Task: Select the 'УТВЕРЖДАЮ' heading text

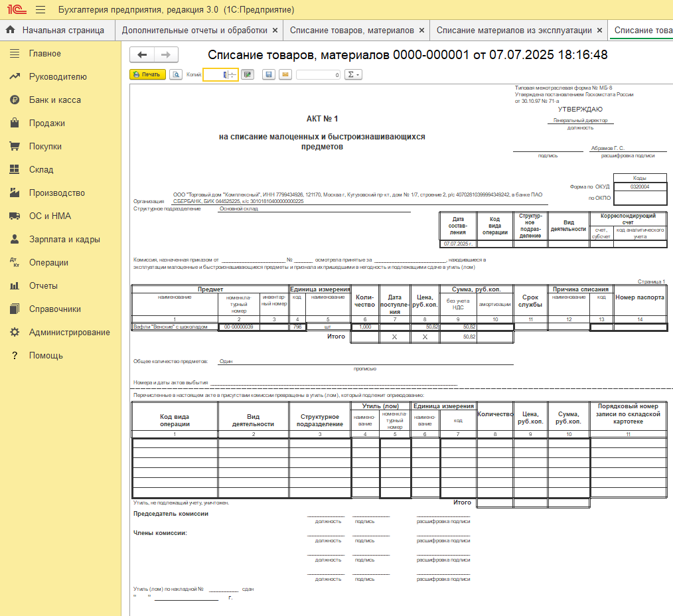Action: coord(580,110)
